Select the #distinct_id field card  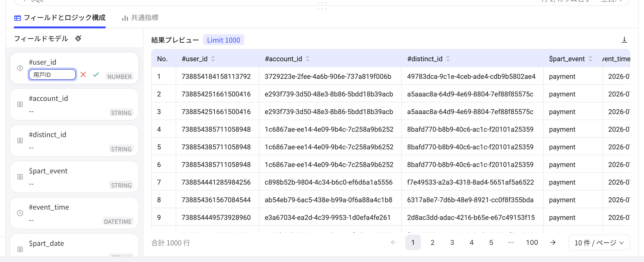pos(74,140)
